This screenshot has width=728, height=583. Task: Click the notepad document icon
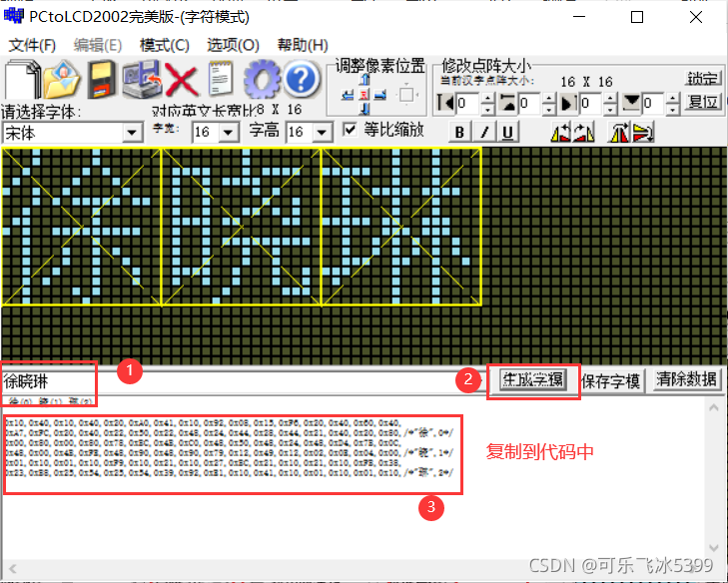point(221,79)
